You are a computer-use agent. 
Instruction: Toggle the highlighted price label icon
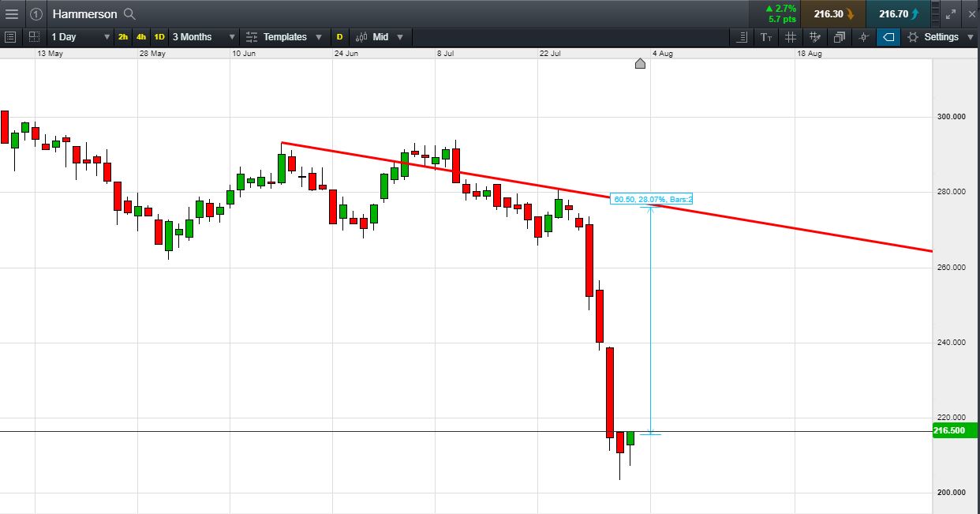(x=888, y=37)
